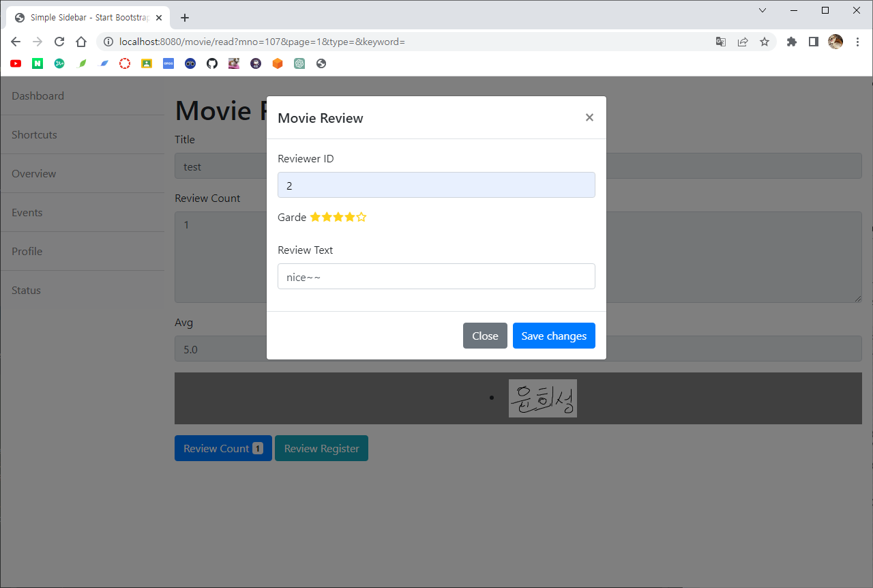Open the green leaf bookmark
The height and width of the screenshot is (588, 873).
coord(83,63)
